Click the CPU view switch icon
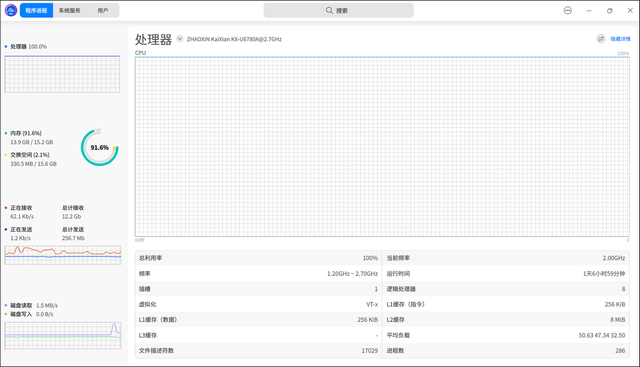640x367 pixels. point(601,39)
